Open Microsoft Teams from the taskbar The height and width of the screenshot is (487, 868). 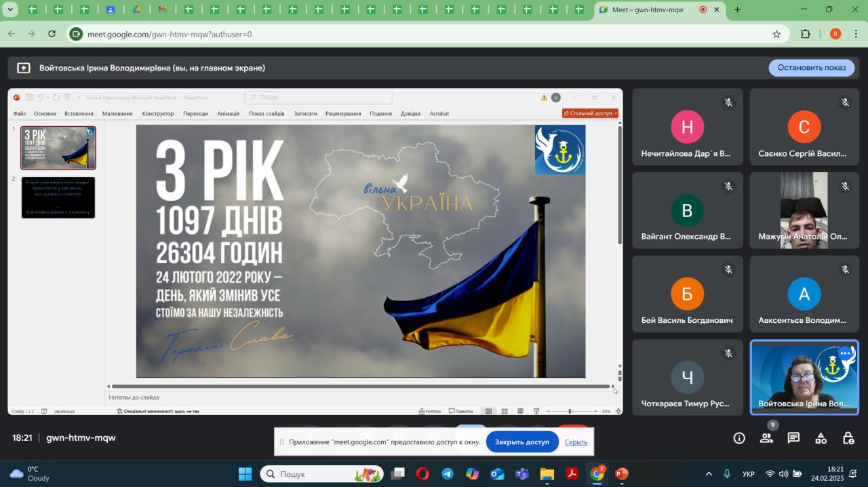tap(522, 474)
